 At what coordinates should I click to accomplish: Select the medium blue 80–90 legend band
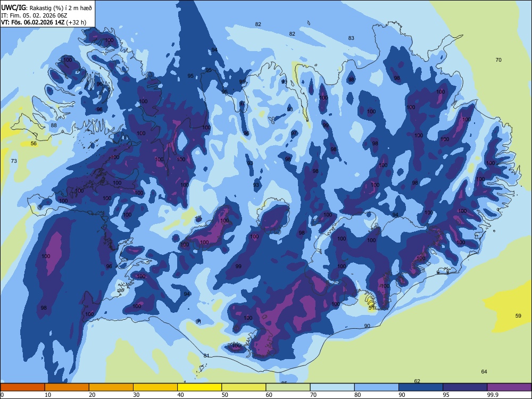[x=377, y=387]
